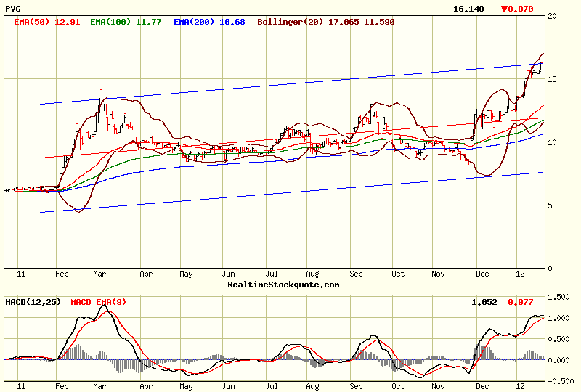Viewport: 581px width, 392px height.
Task: Click the red down arrow beside 0.070
Action: tap(504, 9)
